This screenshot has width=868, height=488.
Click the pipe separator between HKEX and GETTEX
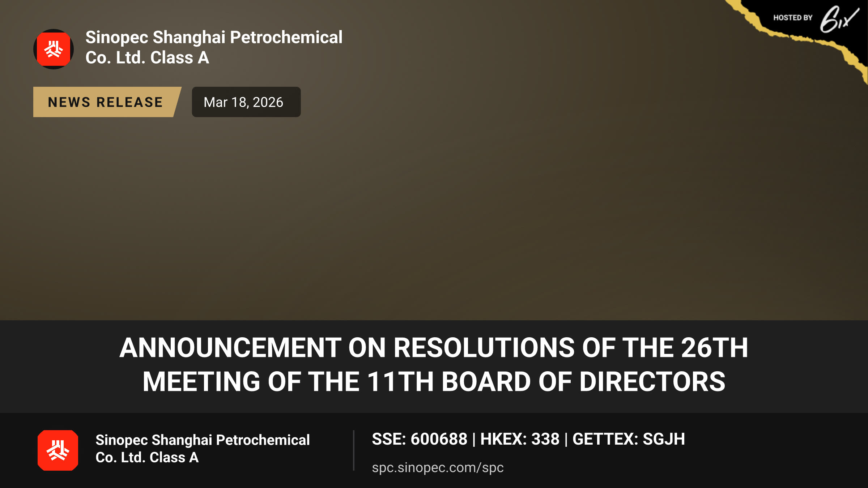[x=566, y=440]
